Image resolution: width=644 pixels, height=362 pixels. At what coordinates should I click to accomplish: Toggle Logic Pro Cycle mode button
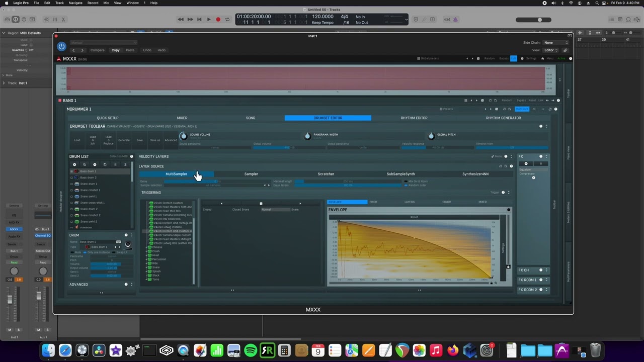[227, 20]
